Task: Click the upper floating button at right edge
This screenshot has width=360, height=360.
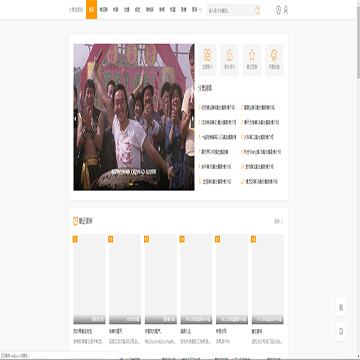Action: click(341, 307)
